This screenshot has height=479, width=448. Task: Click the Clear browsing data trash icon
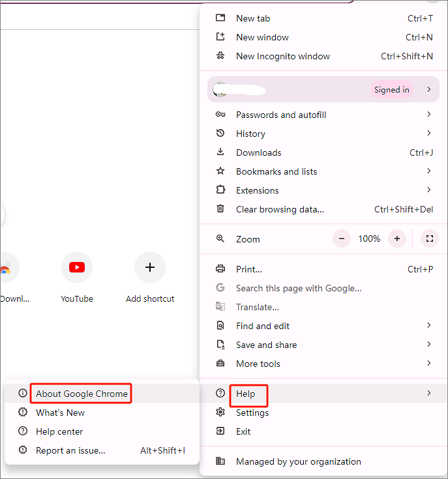click(x=220, y=209)
